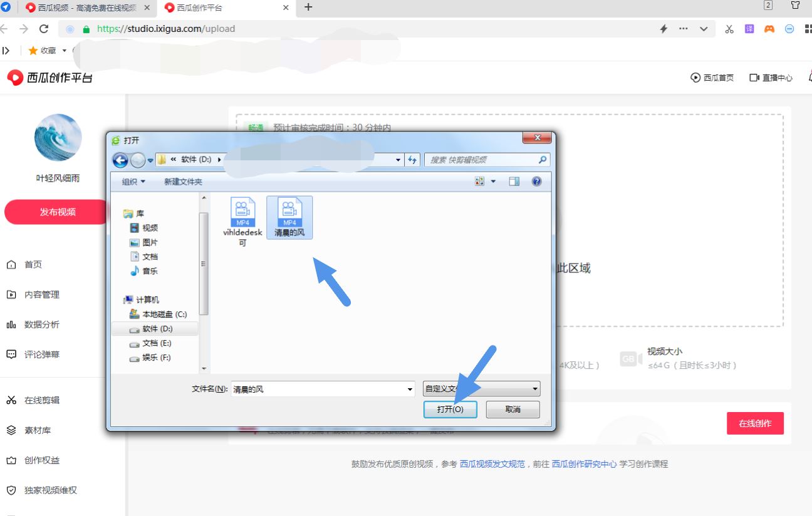Select 本地磁盘 (C:) drive

pos(158,314)
